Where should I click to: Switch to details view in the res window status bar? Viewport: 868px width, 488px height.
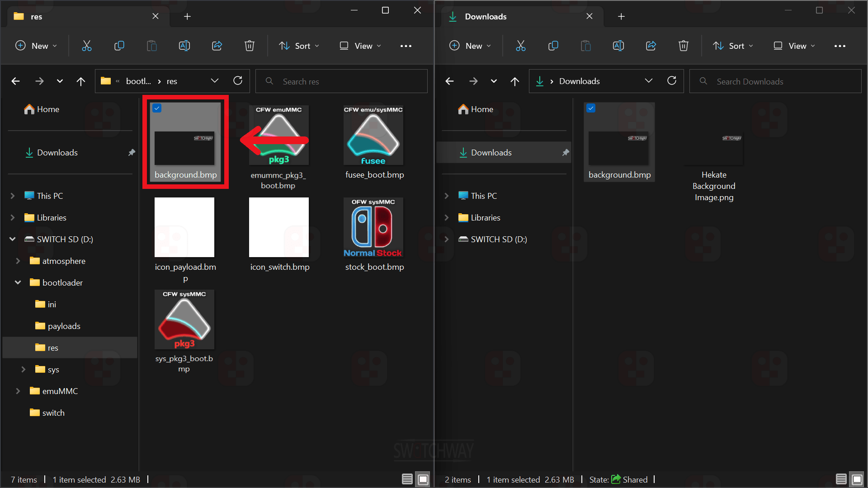(407, 479)
